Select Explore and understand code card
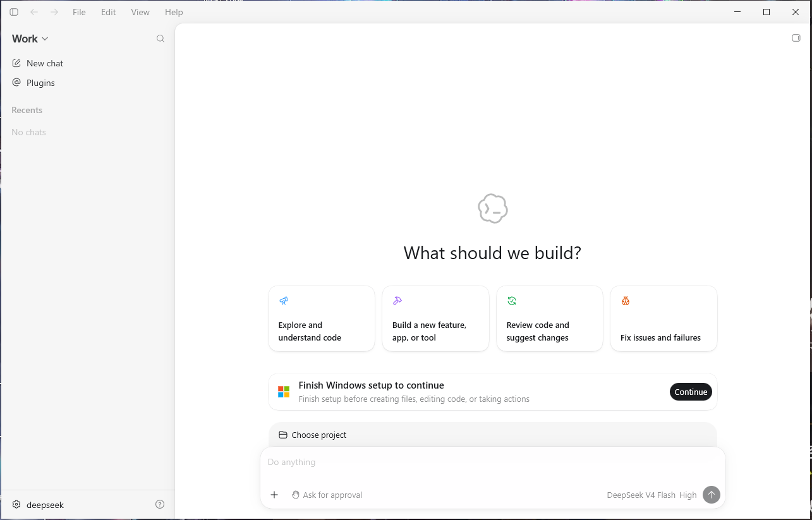Image resolution: width=812 pixels, height=520 pixels. (x=322, y=318)
